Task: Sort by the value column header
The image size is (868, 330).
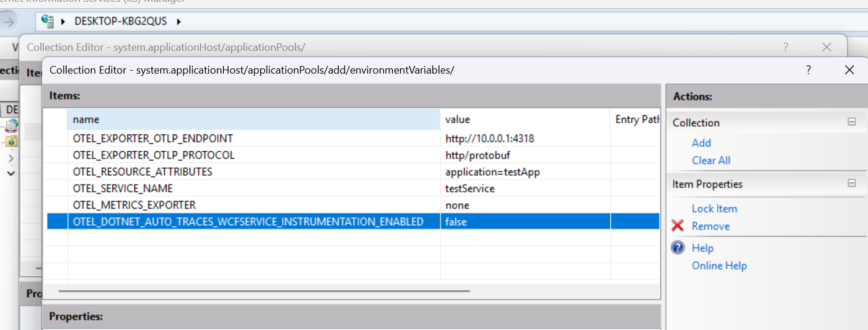Action: pos(524,119)
